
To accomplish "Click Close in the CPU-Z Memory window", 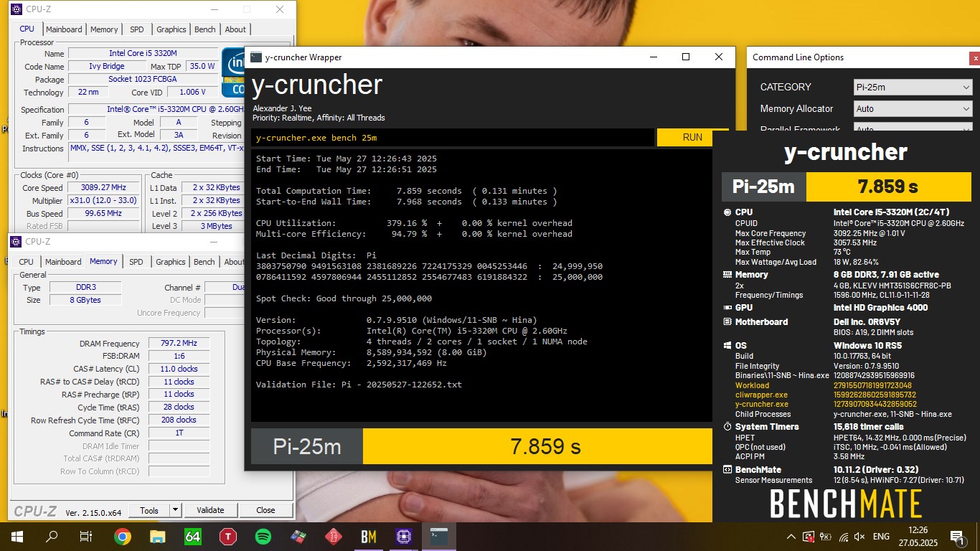I will tap(265, 510).
